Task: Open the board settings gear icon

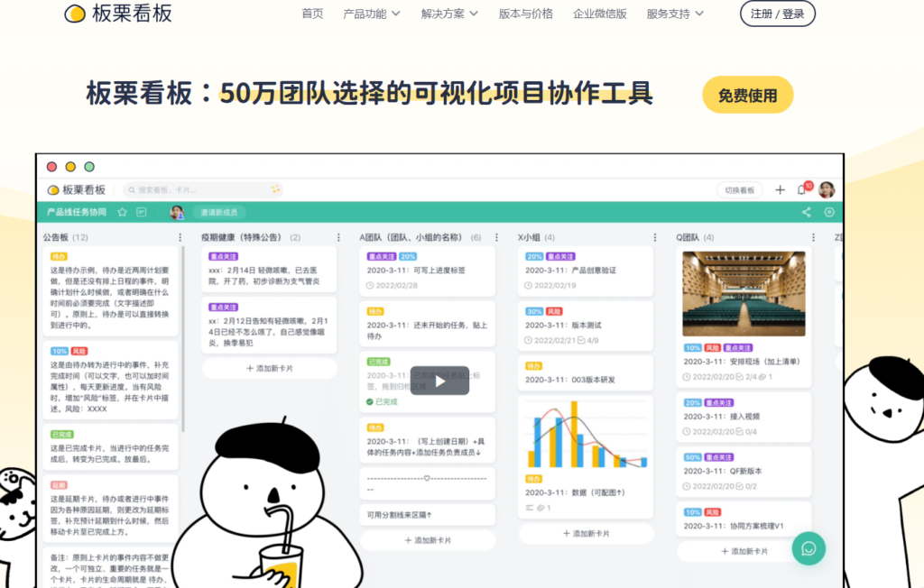Action: pos(828,211)
